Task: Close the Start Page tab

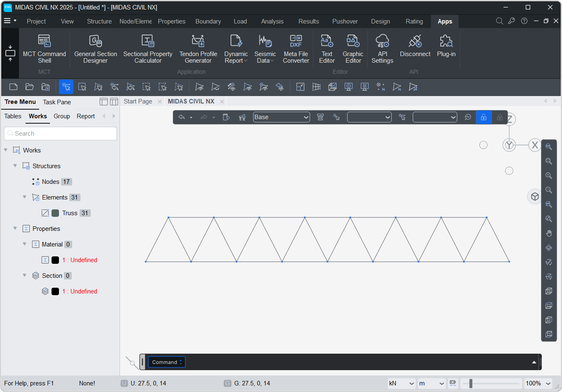Action: click(160, 101)
